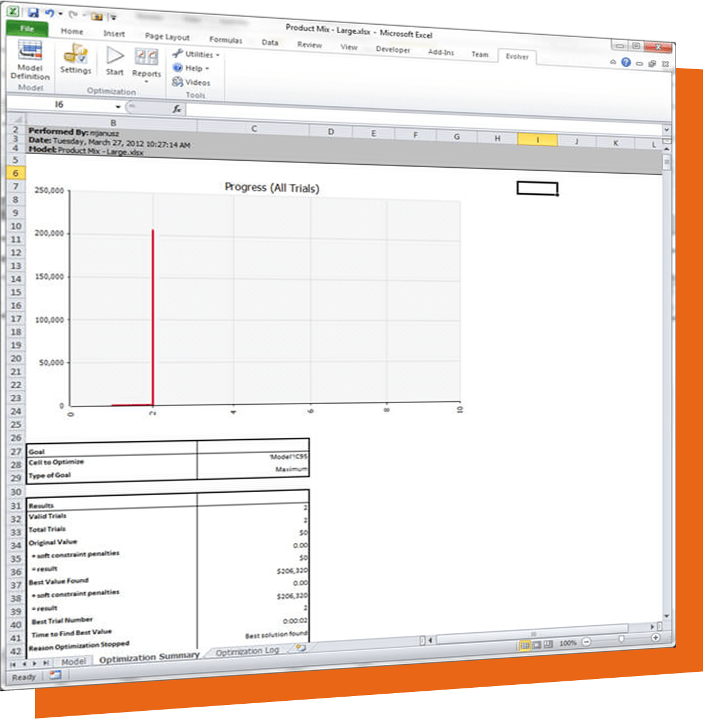Click the 'Maximum' goal type value
The height and width of the screenshot is (728, 718).
[x=291, y=469]
